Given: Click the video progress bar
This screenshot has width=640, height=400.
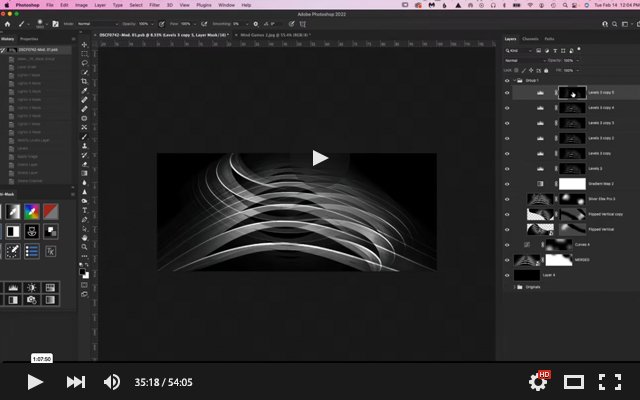Looking at the screenshot, I should pyautogui.click(x=320, y=362).
